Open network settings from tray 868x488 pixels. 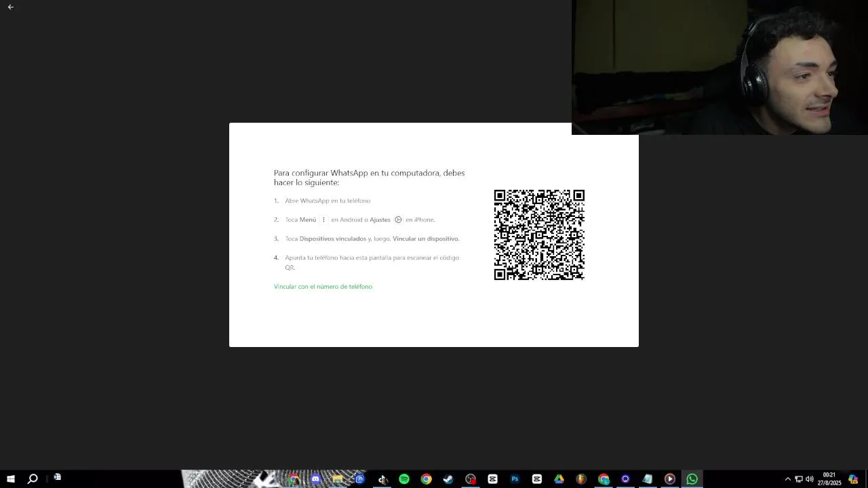pos(799,479)
